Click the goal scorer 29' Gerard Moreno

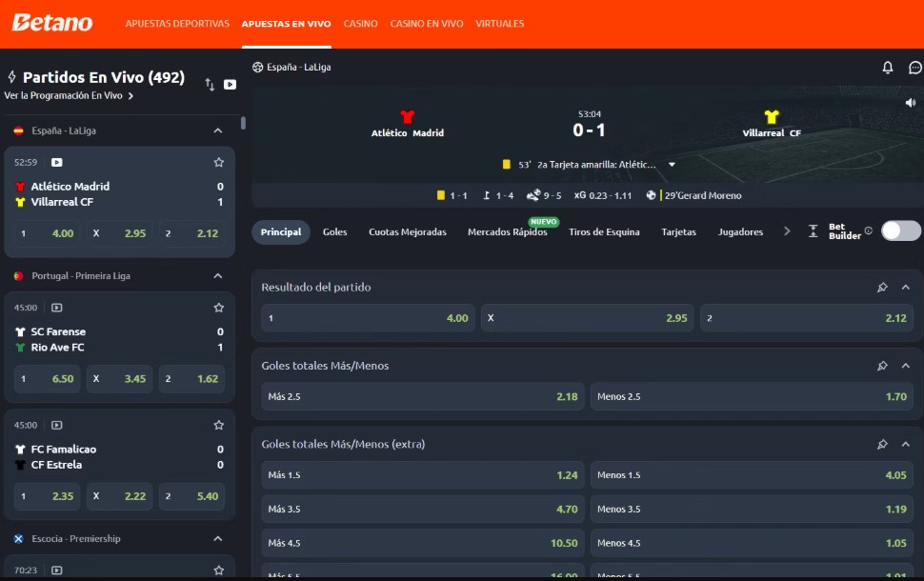click(x=694, y=195)
